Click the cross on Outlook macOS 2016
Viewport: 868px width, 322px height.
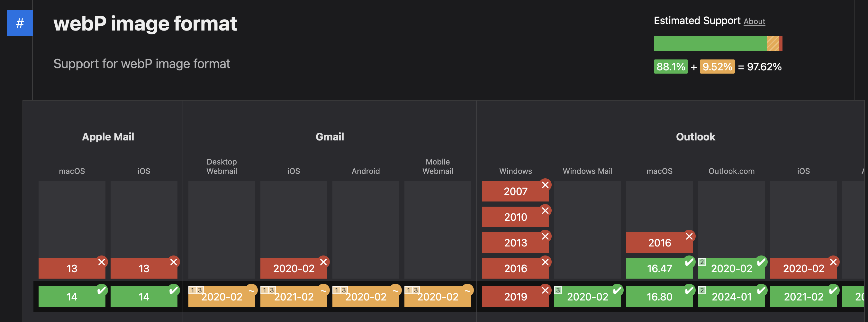tap(689, 237)
